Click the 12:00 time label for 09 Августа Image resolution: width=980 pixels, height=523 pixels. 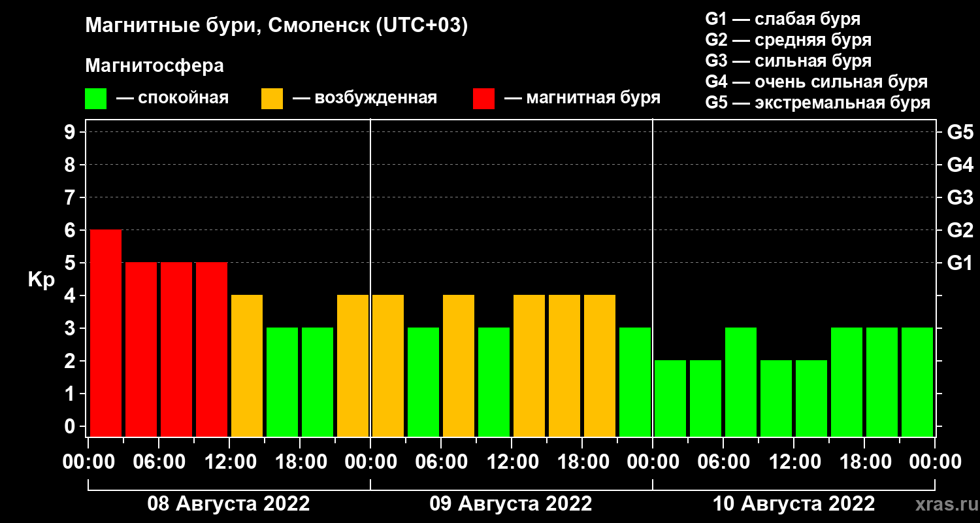pos(512,462)
